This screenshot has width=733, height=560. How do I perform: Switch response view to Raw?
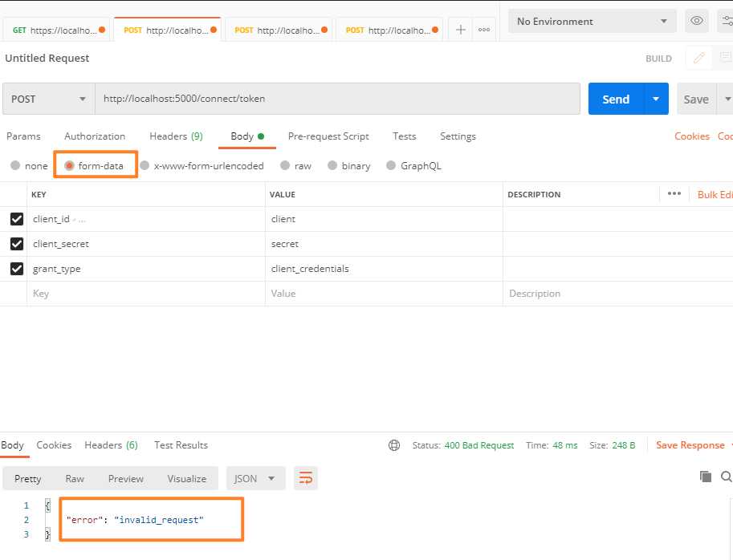[75, 479]
